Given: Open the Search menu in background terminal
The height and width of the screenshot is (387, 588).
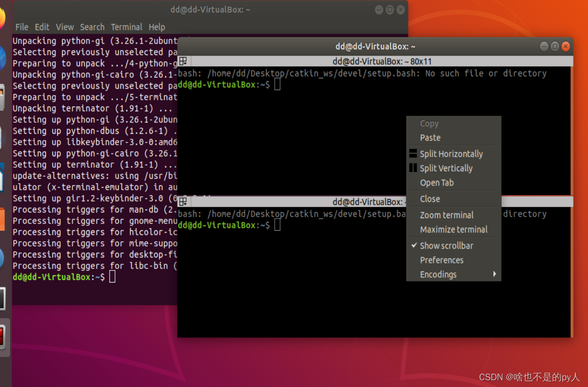Looking at the screenshot, I should pyautogui.click(x=92, y=27).
